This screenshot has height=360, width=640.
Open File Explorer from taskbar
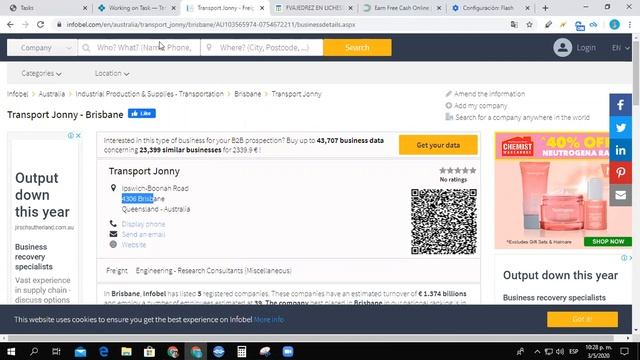click(127, 351)
